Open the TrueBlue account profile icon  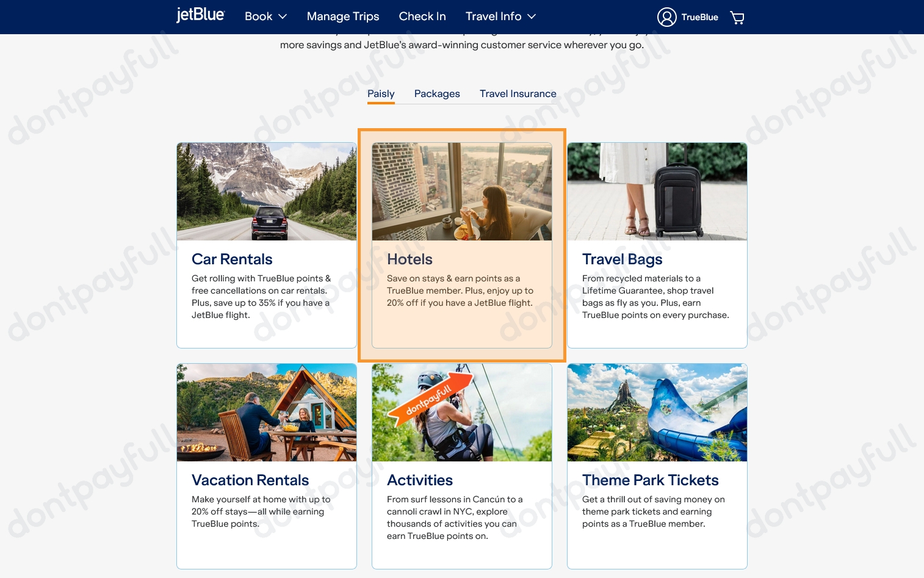click(666, 17)
